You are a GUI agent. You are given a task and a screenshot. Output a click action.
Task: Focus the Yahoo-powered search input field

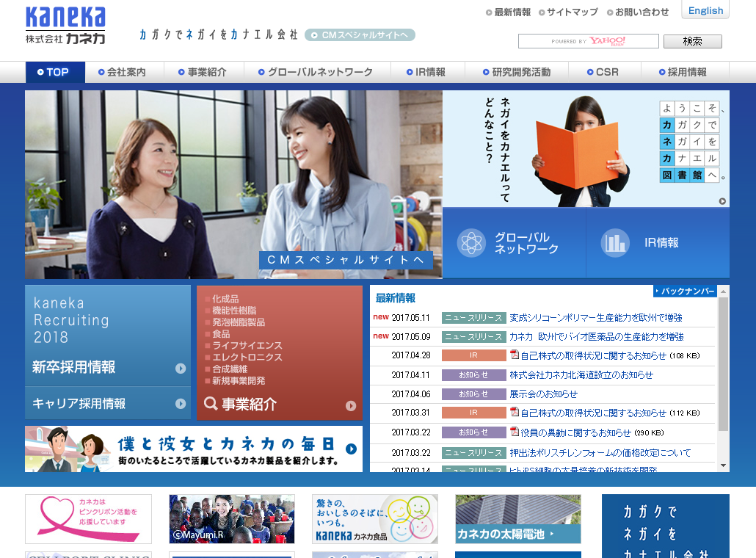tap(588, 41)
